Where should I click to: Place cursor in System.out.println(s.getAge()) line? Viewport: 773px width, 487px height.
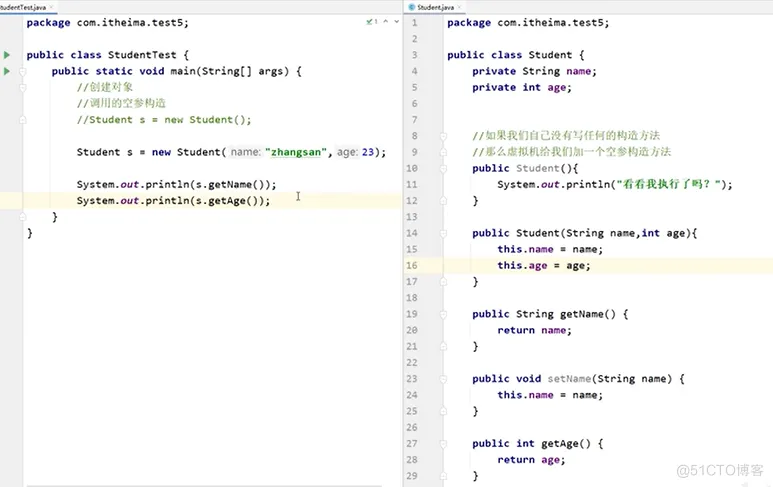point(174,201)
